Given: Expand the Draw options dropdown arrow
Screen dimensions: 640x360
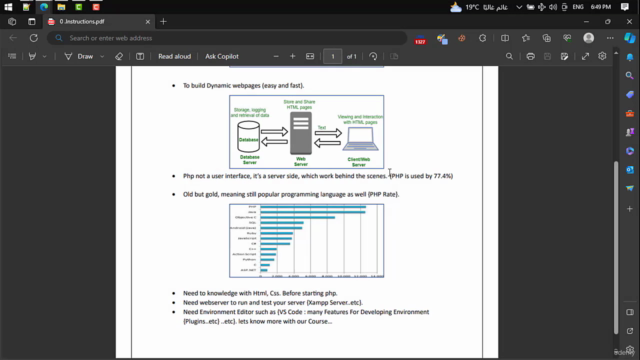Looking at the screenshot, I should point(102,56).
